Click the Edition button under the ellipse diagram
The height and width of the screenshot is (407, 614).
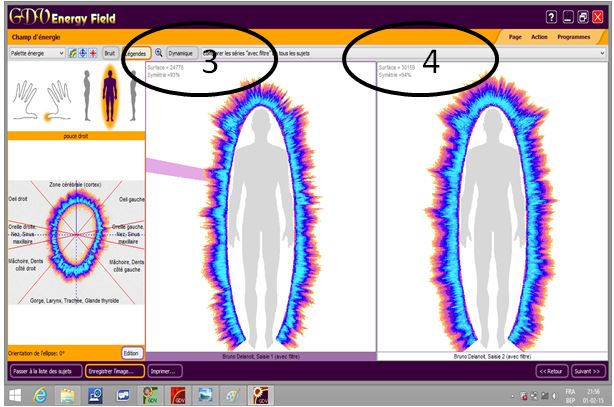[x=131, y=352]
